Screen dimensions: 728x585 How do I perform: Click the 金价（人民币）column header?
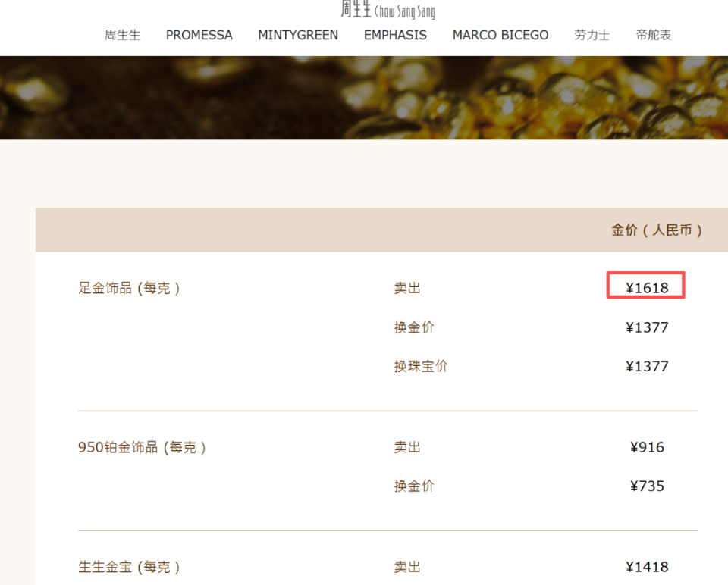click(657, 230)
